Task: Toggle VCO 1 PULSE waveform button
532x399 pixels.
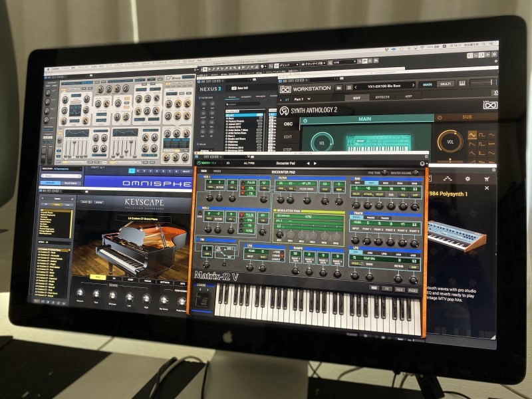Action: (x=251, y=182)
